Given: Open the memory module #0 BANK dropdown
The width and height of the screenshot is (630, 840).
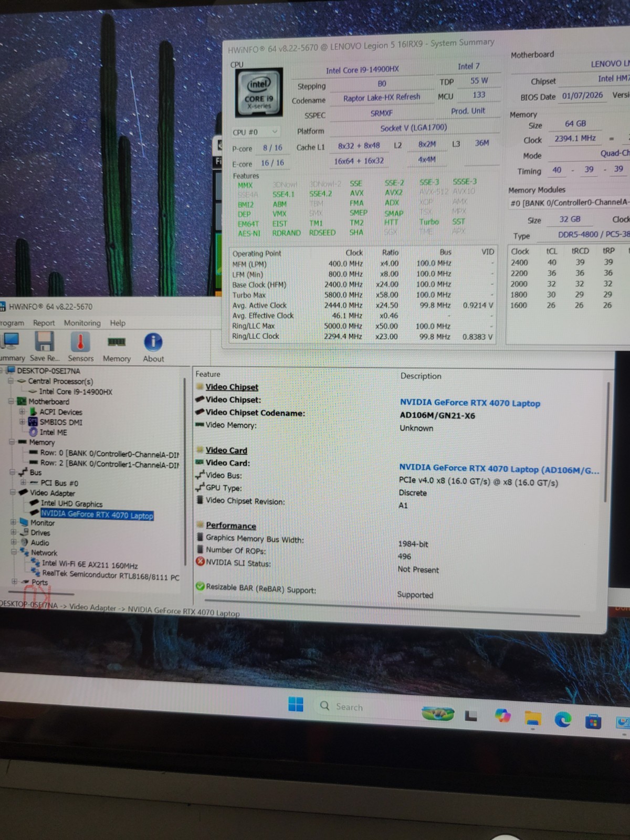Looking at the screenshot, I should pyautogui.click(x=569, y=203).
